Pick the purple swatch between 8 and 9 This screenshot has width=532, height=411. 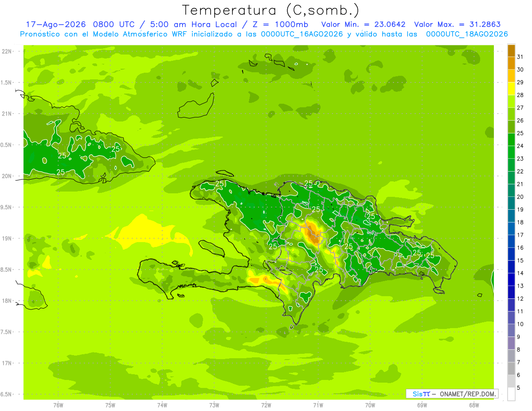click(x=511, y=343)
